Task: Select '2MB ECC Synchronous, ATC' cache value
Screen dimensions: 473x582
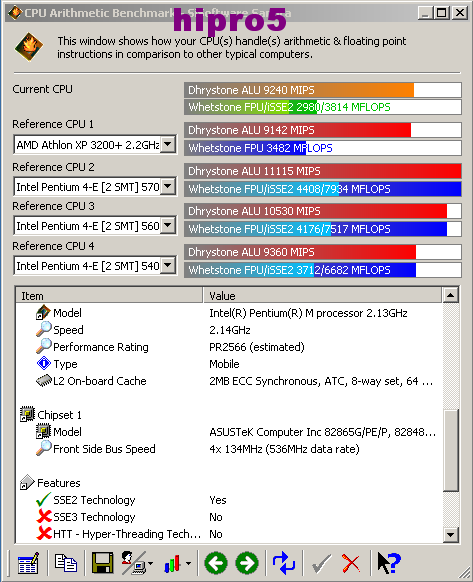Action: [321, 381]
